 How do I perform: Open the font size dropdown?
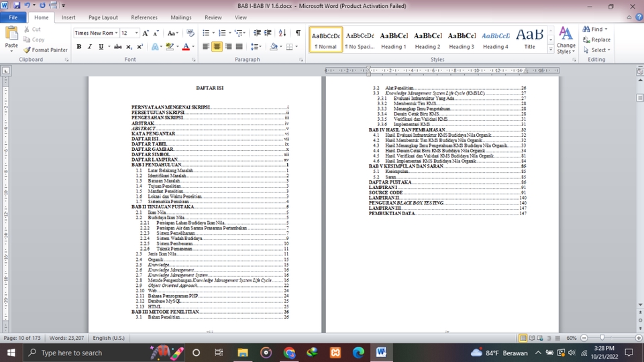[x=136, y=33]
